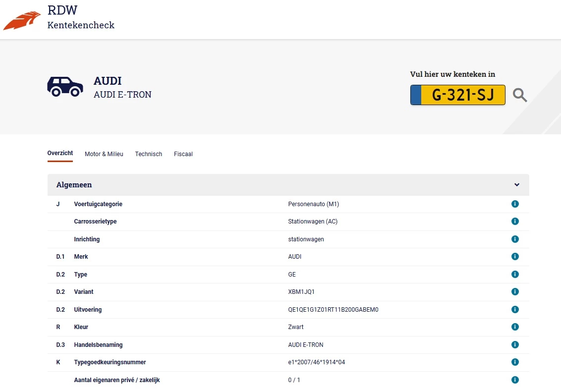561x392 pixels.
Task: Click the Uitvoering value 'QE1QE1G1Z01RT11B200GABEM0'
Action: (333, 310)
